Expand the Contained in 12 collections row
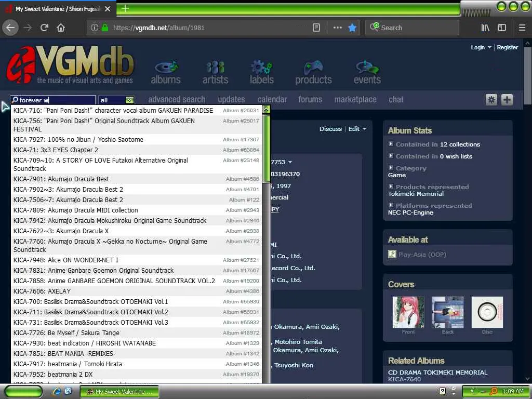Screen dimensions: 532x399 391,144
